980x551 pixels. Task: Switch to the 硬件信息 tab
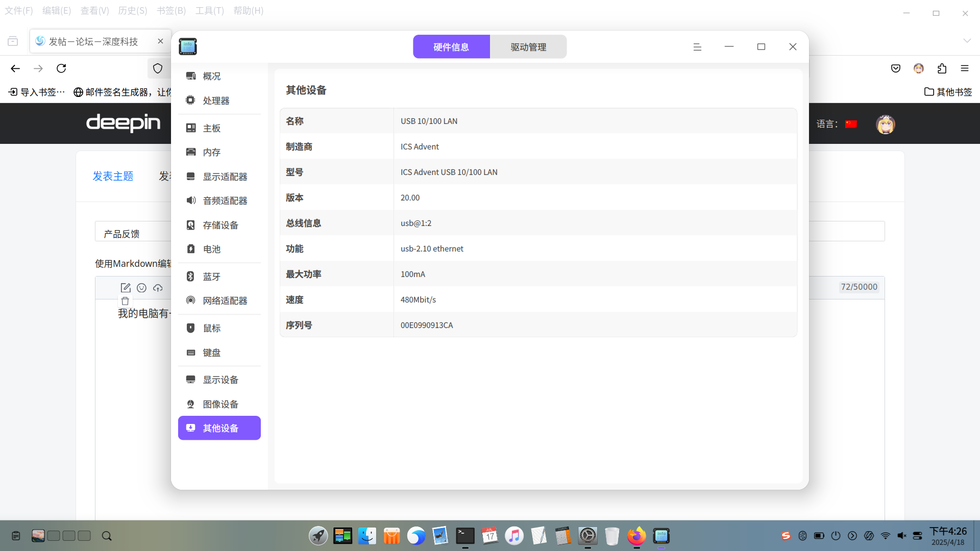tap(451, 47)
